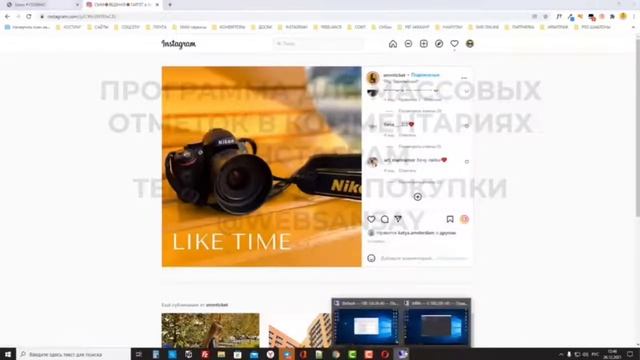Select the left taskbar window preview
This screenshot has width=640, height=360.
coord(366,322)
